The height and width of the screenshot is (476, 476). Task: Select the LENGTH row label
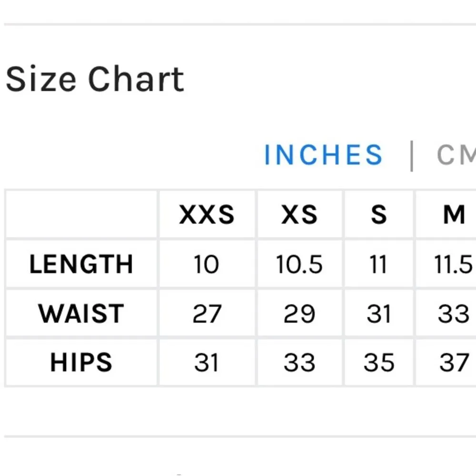[x=81, y=265]
